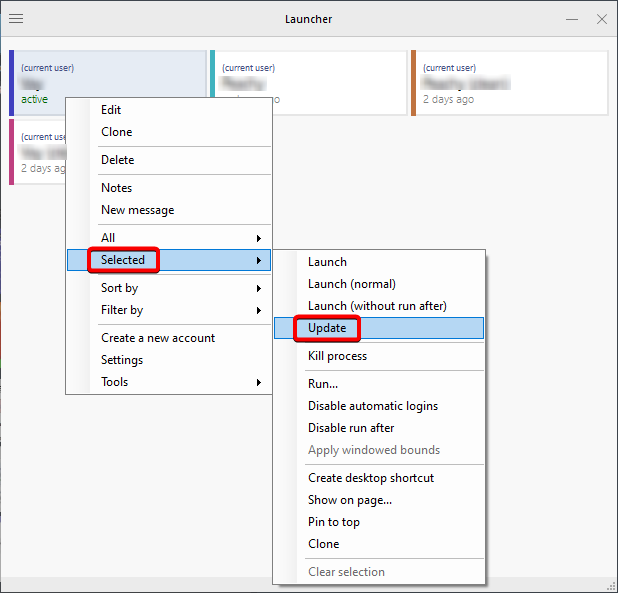618x593 pixels.
Task: Open Settings from the context menu
Action: coord(169,360)
